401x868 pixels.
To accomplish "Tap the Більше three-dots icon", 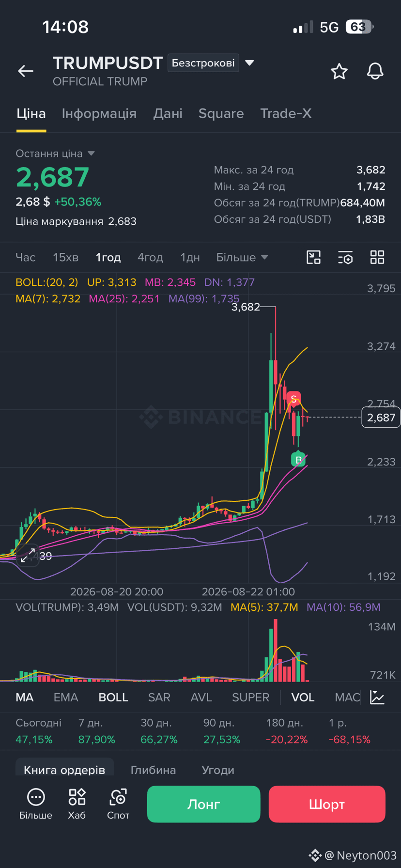I will pos(36,804).
